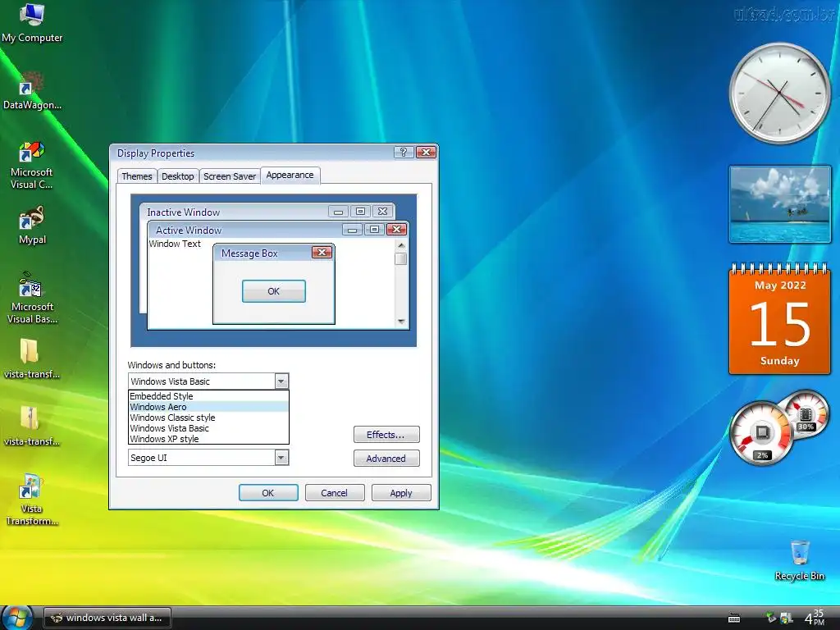Screen dimensions: 840x630
Task: Select the DataWagon shortcut icon
Action: click(32, 90)
